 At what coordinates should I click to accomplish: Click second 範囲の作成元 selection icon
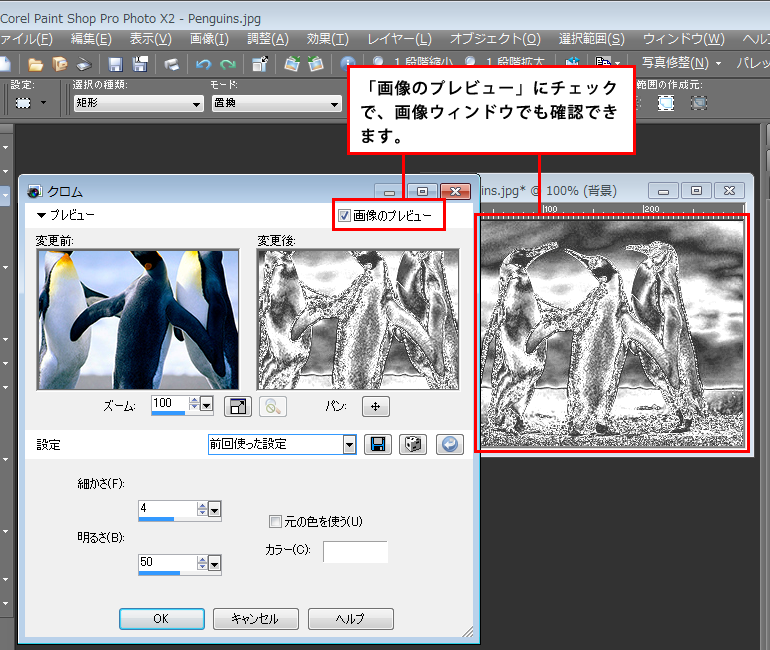click(699, 103)
